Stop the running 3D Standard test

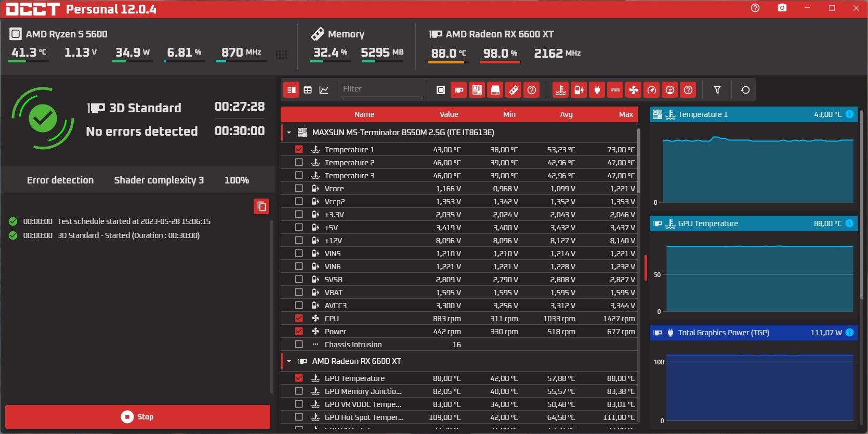(x=138, y=417)
